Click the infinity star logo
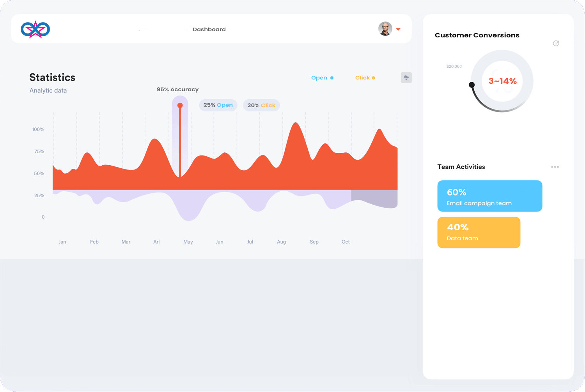The width and height of the screenshot is (585, 392). [35, 29]
